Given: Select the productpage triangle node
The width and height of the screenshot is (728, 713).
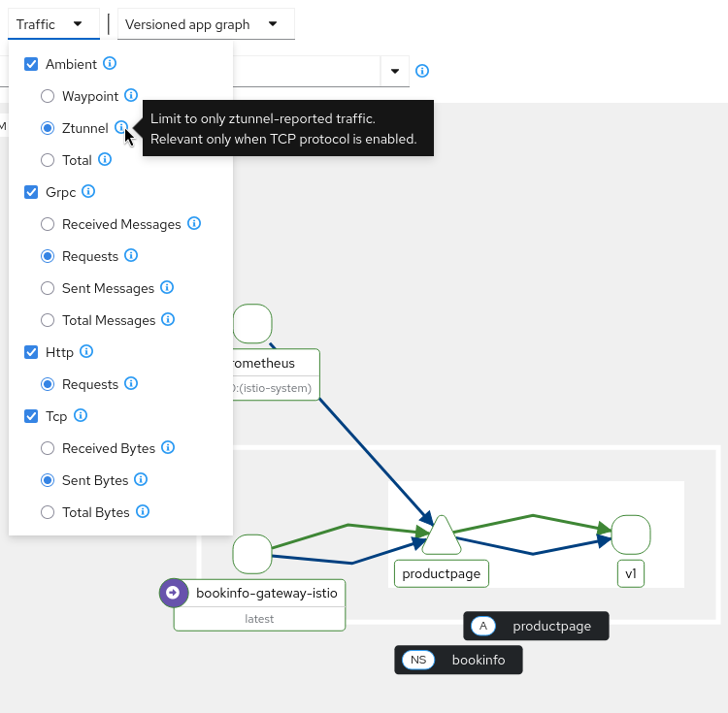Looking at the screenshot, I should [441, 535].
